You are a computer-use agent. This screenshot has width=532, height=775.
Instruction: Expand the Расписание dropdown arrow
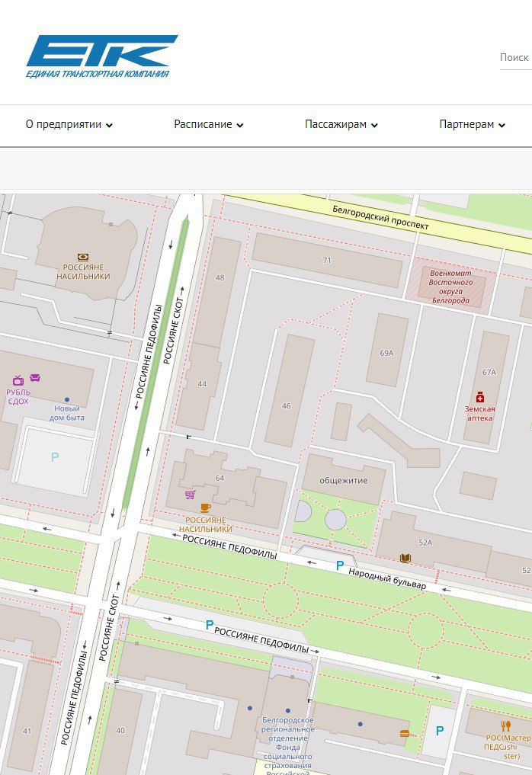click(240, 126)
